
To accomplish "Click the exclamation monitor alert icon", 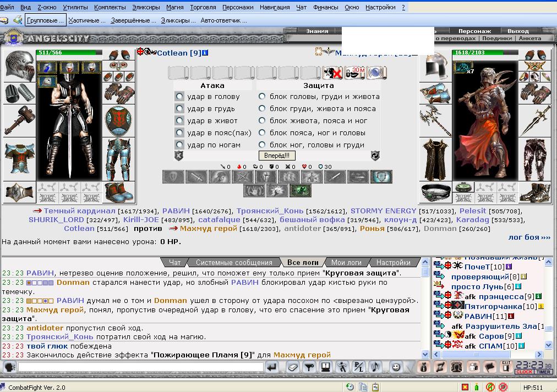I will 325,367.
